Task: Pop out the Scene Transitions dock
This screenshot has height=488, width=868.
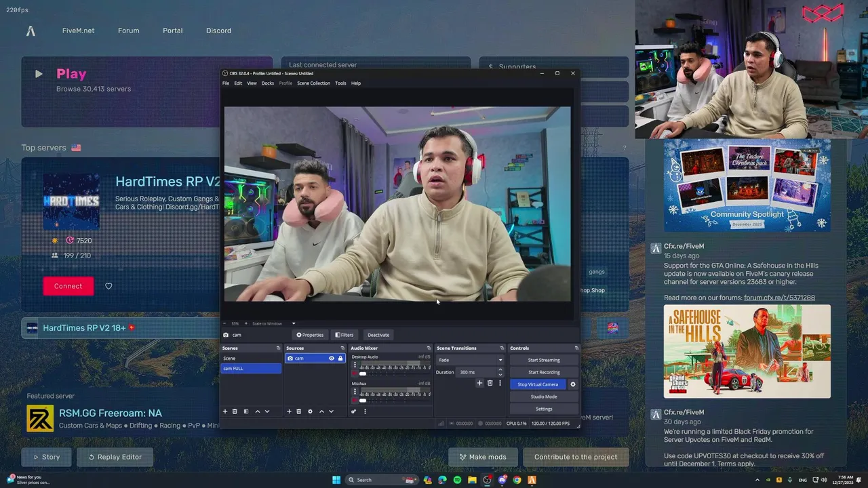Action: pos(502,348)
